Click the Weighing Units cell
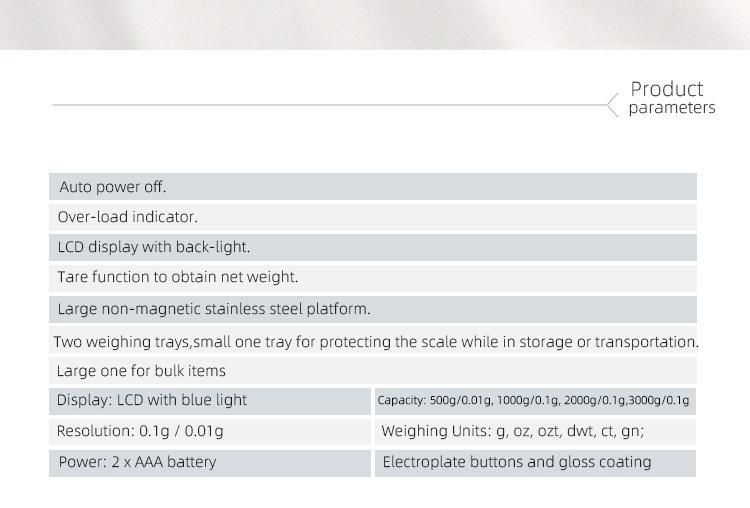This screenshot has width=750, height=508. [535, 431]
